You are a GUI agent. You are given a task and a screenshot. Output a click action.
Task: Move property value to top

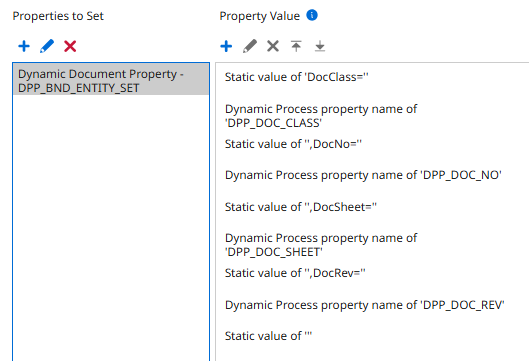click(x=296, y=46)
